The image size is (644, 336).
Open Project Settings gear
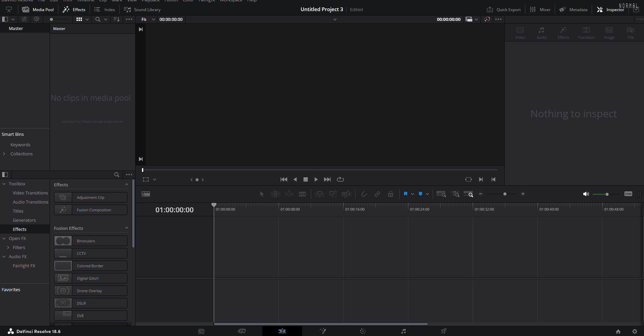(635, 331)
